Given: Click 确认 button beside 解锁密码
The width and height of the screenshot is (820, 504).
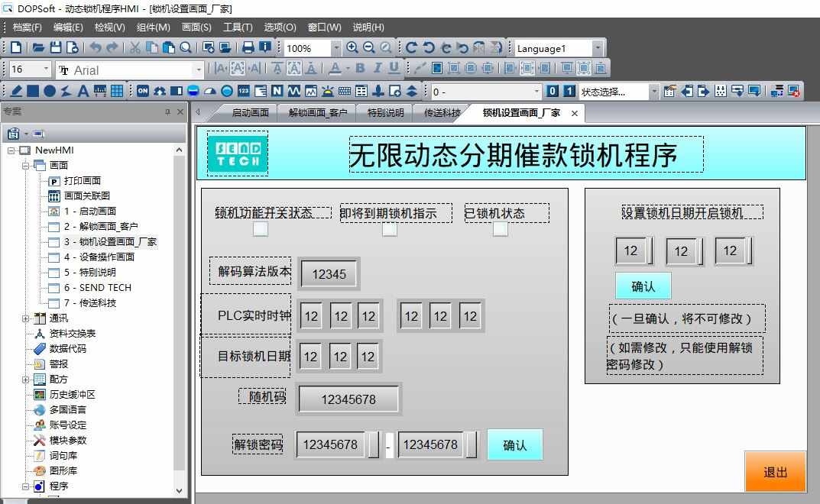Looking at the screenshot, I should pyautogui.click(x=514, y=445).
